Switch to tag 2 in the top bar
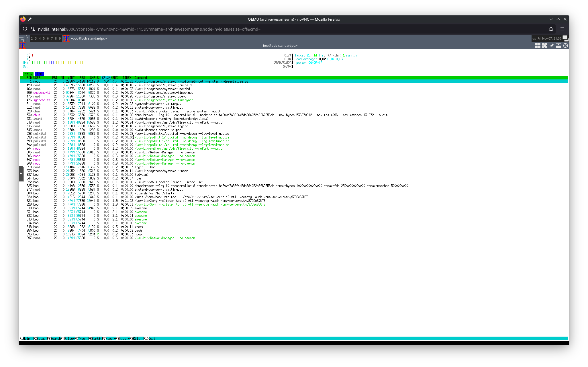Image resolution: width=588 pixels, height=367 pixels. point(32,38)
